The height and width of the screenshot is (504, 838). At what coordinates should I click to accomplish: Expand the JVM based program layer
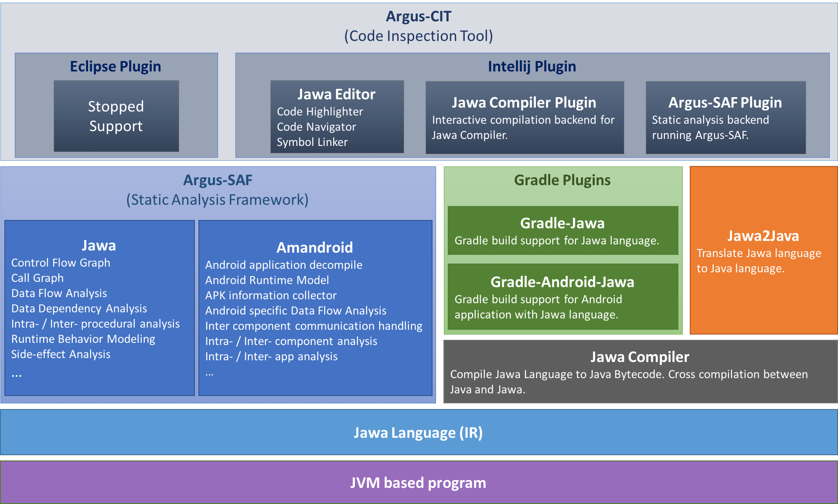point(419,484)
